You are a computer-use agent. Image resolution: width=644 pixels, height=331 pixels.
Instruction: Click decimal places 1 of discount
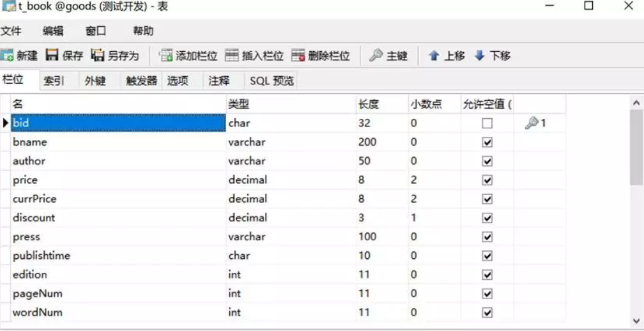434,218
